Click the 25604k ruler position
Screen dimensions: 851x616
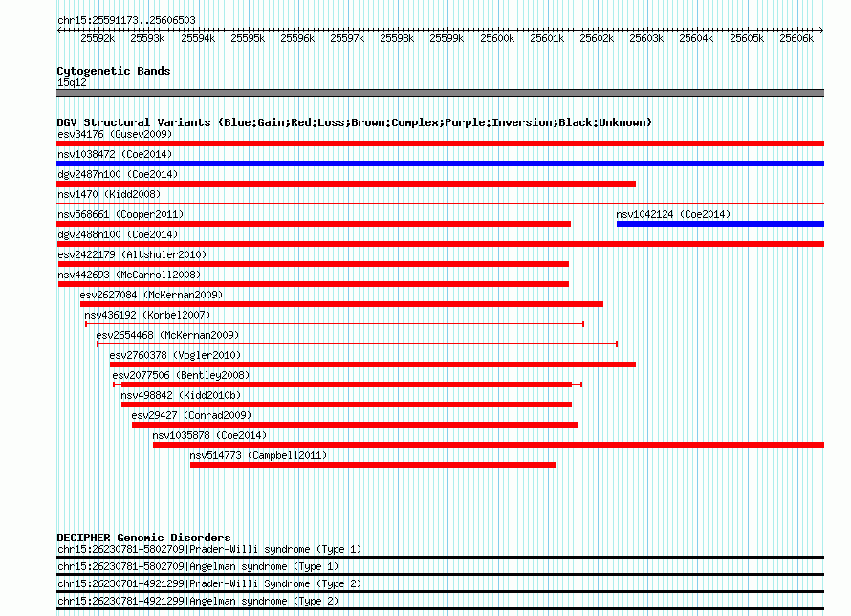[x=696, y=38]
